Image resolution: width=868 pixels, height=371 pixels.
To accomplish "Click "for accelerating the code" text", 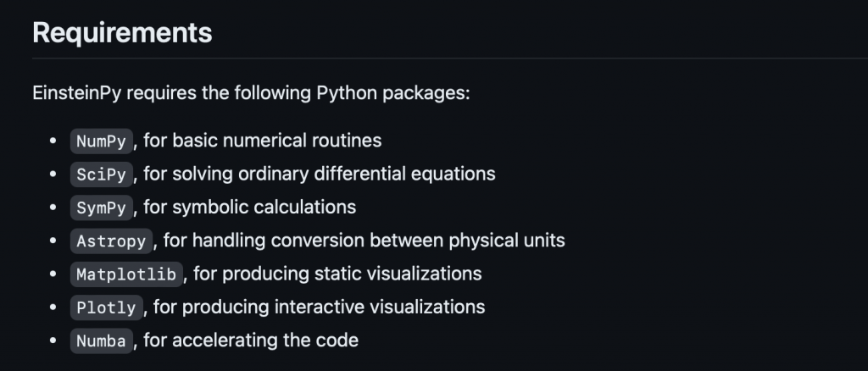I will [251, 340].
